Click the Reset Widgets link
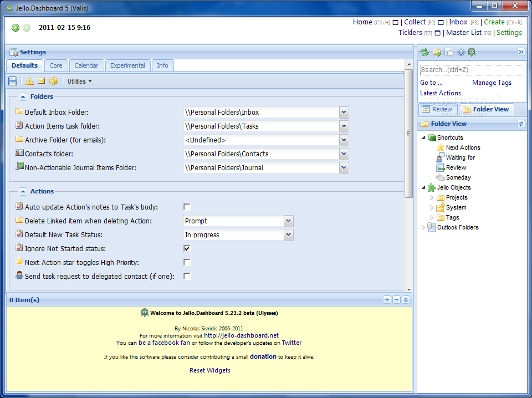532x398 pixels. (x=210, y=370)
